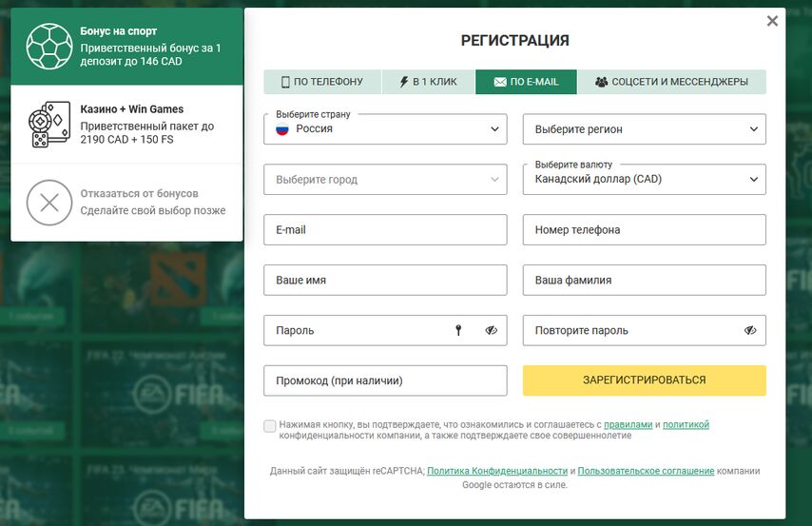Expand the Выберите валюту currency dropdown
This screenshot has height=526, width=812.
pyautogui.click(x=645, y=180)
